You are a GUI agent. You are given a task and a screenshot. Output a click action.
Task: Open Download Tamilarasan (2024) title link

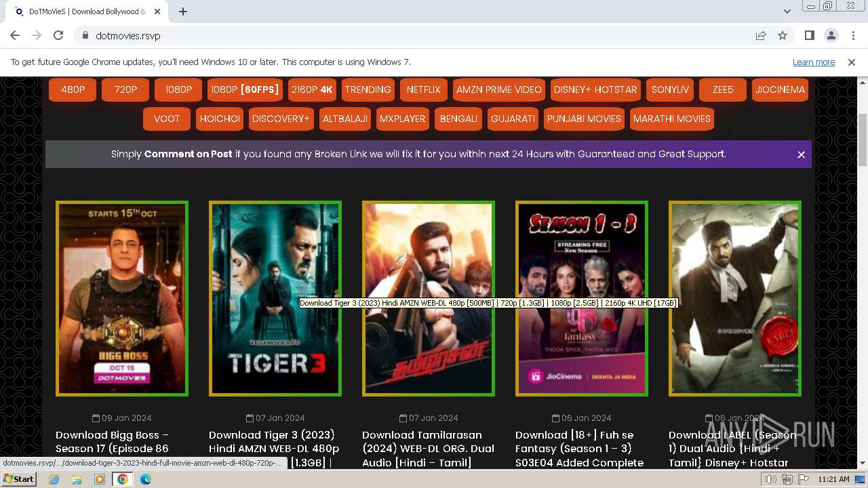[x=428, y=448]
